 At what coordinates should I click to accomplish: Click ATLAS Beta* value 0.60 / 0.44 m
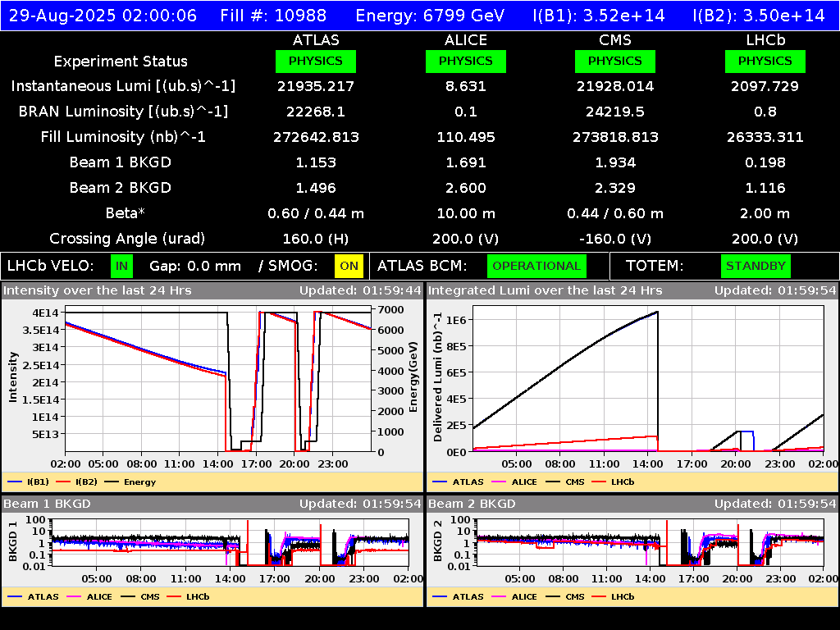(x=316, y=213)
